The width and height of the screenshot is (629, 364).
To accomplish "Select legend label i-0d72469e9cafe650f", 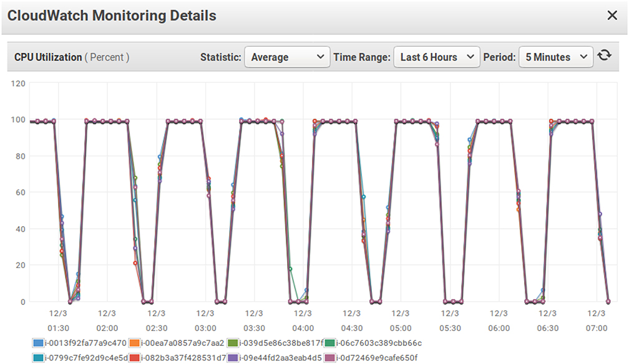I will (377, 358).
